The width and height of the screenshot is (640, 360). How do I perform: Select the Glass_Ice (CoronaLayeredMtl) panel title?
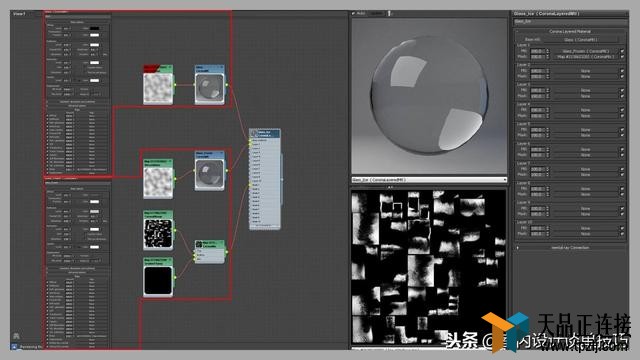pyautogui.click(x=546, y=13)
